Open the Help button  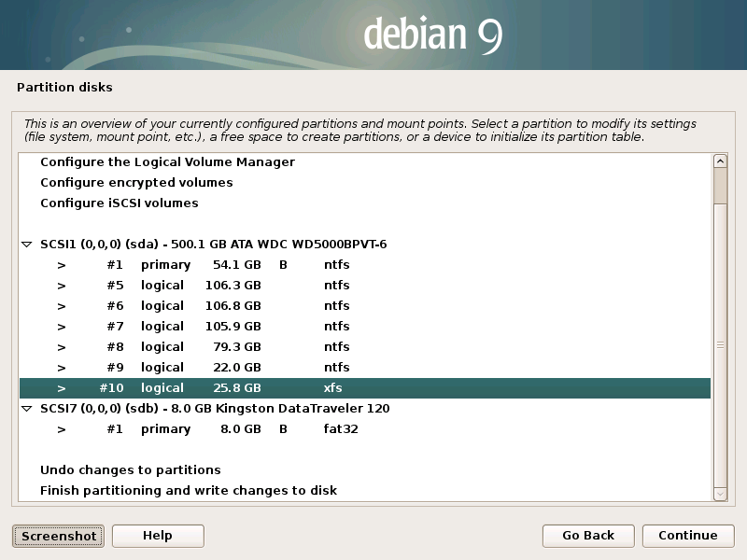[158, 536]
